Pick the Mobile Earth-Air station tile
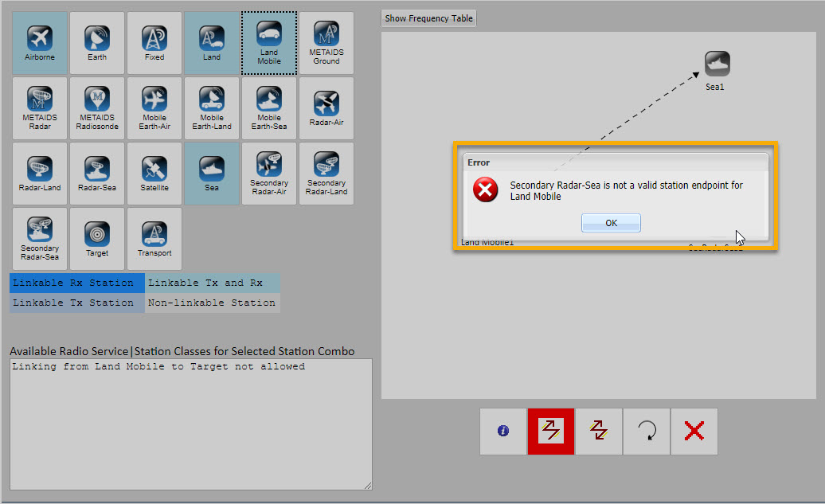 154,107
